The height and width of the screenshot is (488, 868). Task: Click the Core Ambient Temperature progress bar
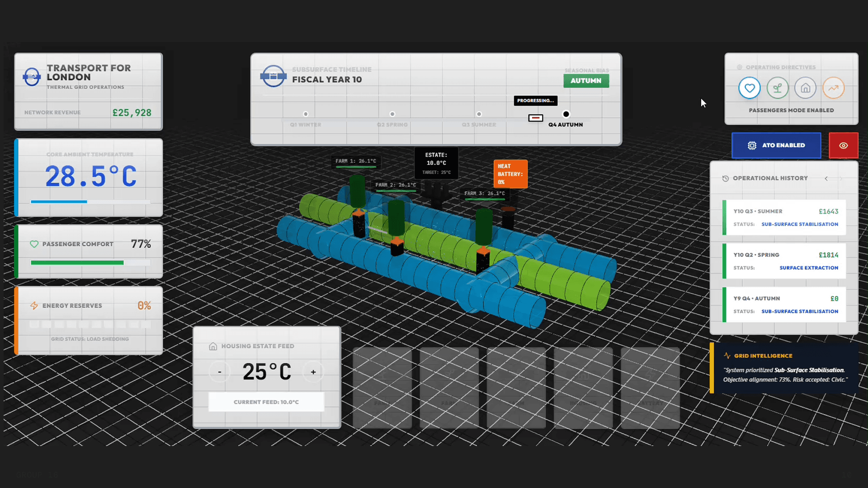(x=90, y=202)
